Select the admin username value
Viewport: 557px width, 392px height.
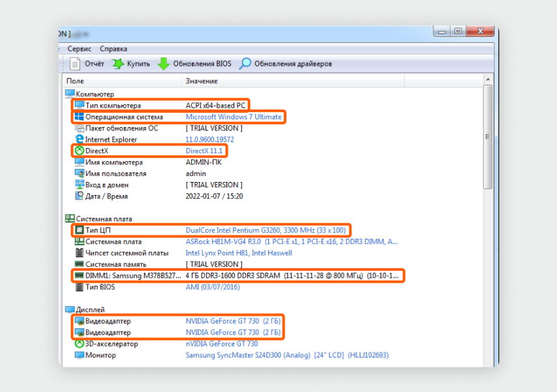click(196, 173)
